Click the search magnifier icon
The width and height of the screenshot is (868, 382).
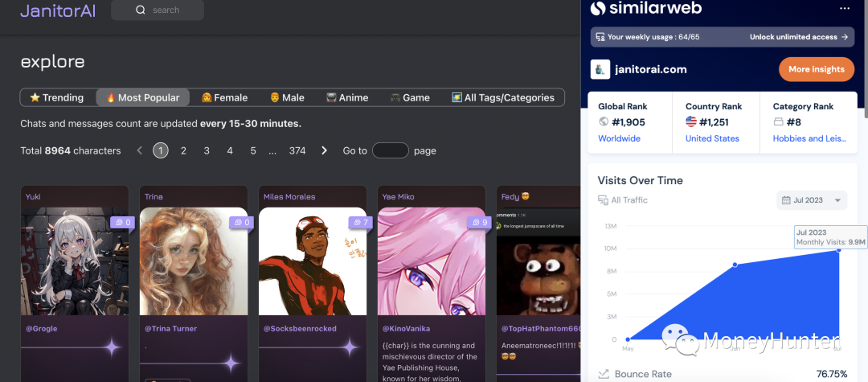141,10
